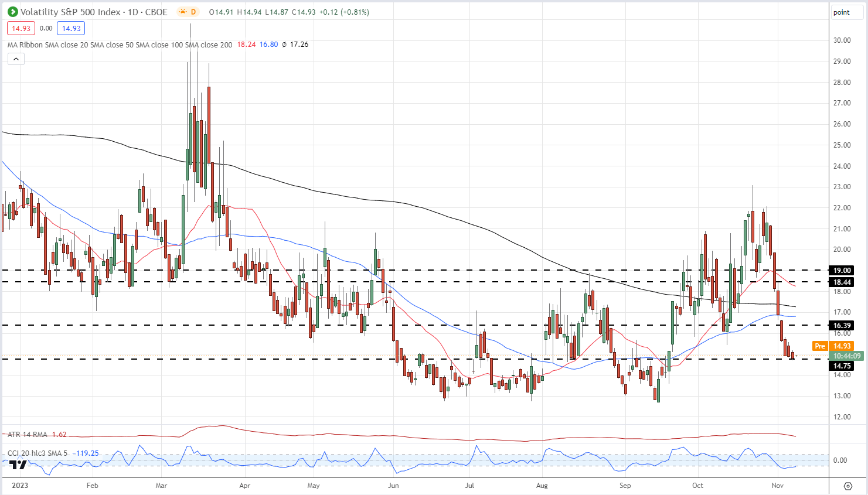Click the open value O14.91
This screenshot has width=868, height=495.
pos(221,12)
